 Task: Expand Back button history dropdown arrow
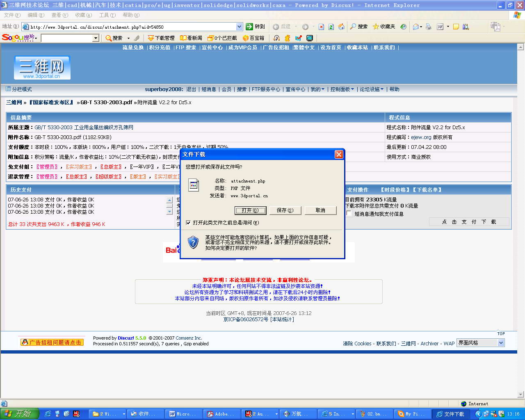(296, 27)
